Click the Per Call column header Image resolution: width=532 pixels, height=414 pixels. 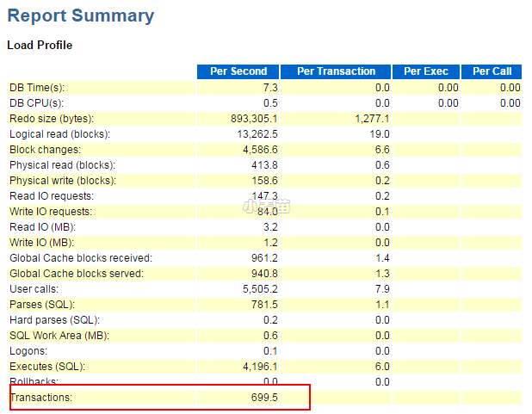(492, 71)
